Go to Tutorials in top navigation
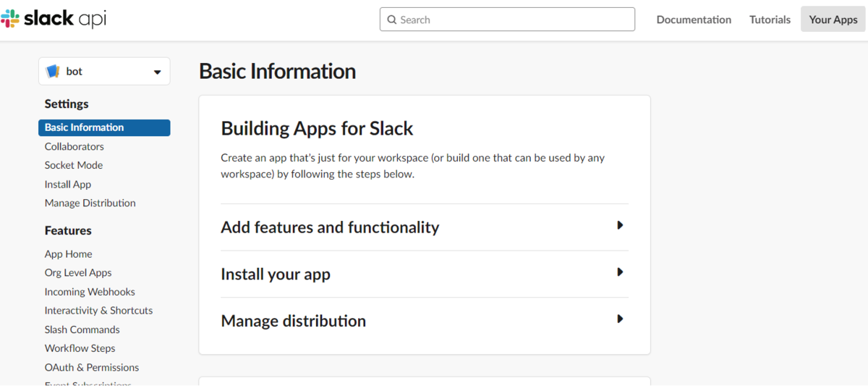The height and width of the screenshot is (386, 868). 770,20
